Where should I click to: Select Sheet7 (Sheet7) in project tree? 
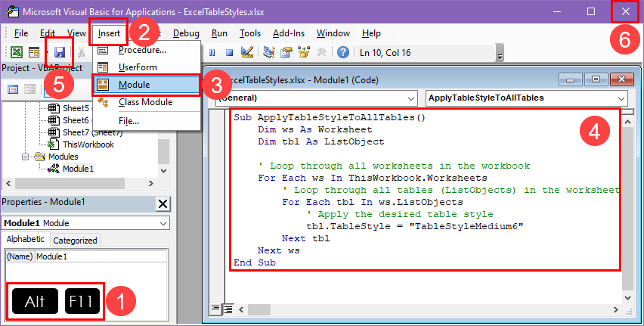[92, 132]
